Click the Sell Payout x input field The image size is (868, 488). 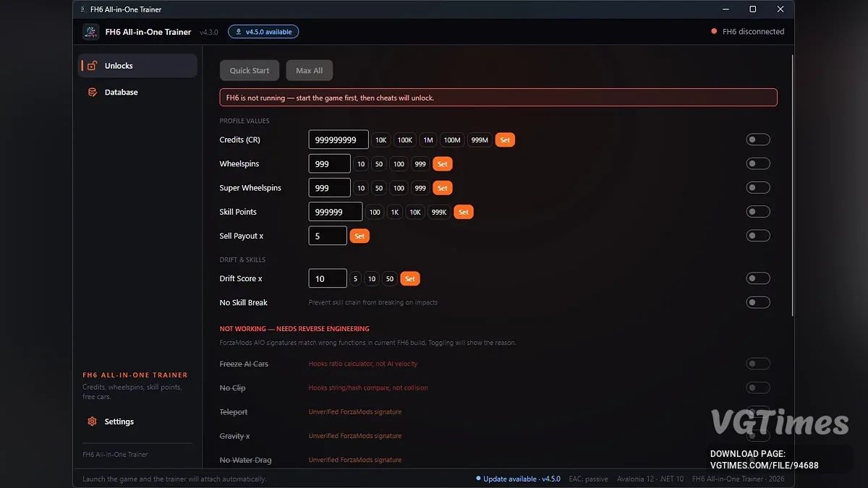tap(328, 236)
